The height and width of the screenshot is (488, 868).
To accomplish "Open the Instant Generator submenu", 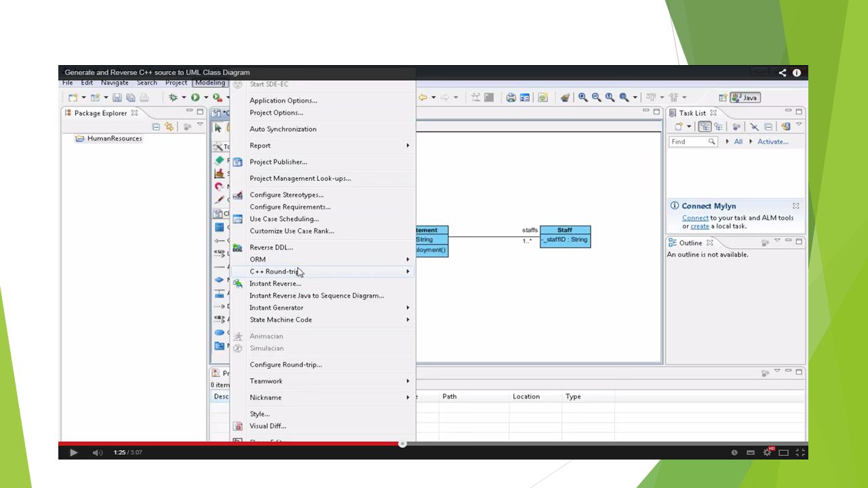I will pos(322,308).
